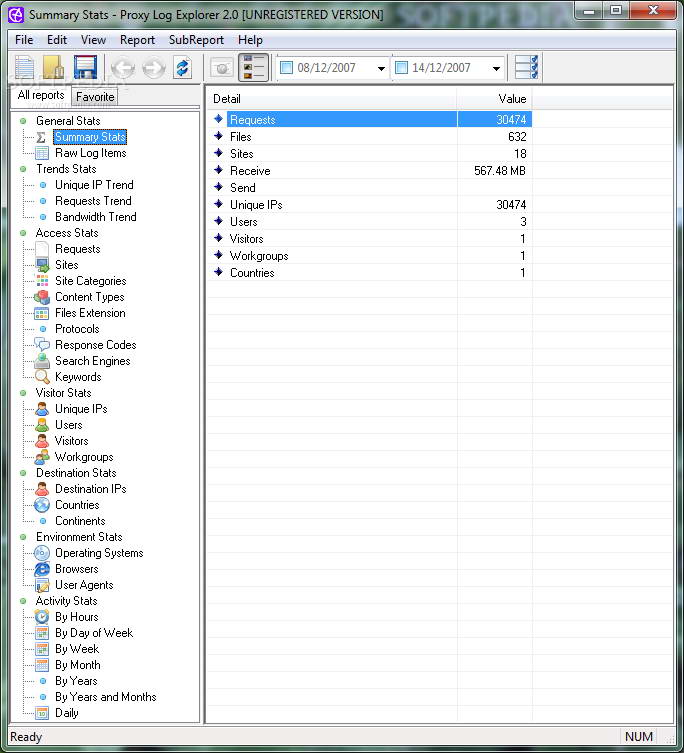This screenshot has width=684, height=753.
Task: Open the Report menu
Action: pos(137,40)
